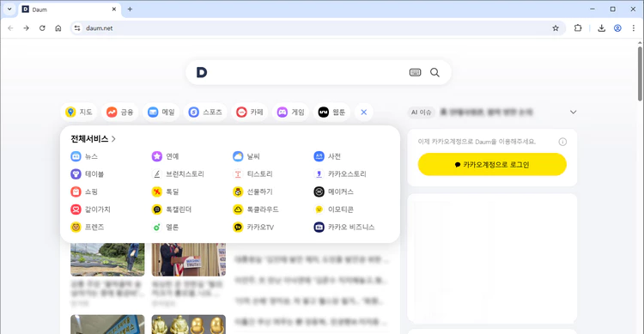
Task: Open the 스포츠 sports shortcut
Action: [x=205, y=112]
